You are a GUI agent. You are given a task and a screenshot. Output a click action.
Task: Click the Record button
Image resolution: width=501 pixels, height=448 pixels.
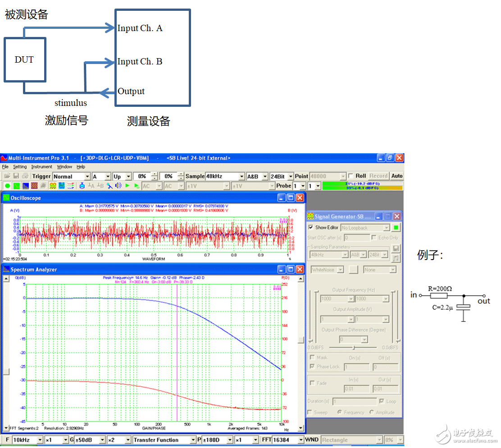(378, 176)
